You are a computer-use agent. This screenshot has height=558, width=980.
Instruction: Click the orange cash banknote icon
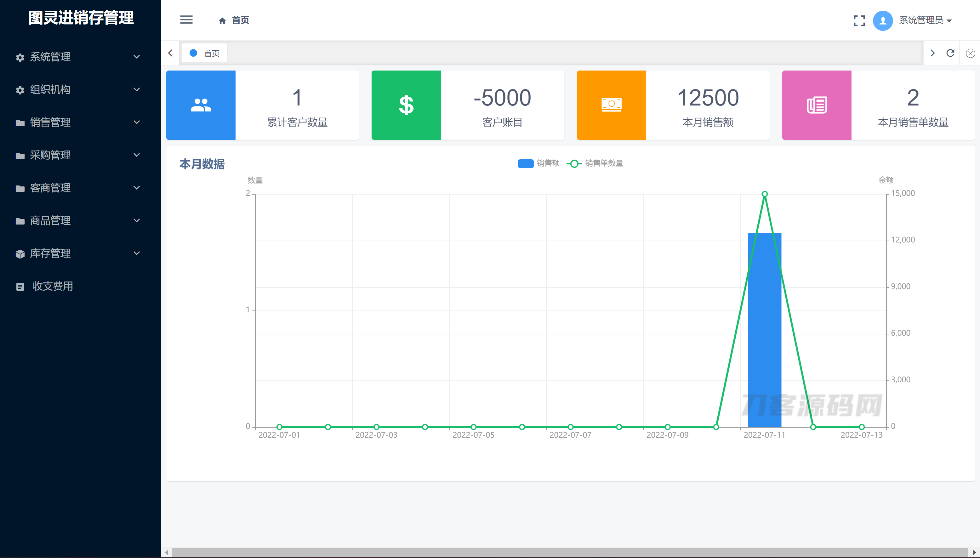(611, 105)
